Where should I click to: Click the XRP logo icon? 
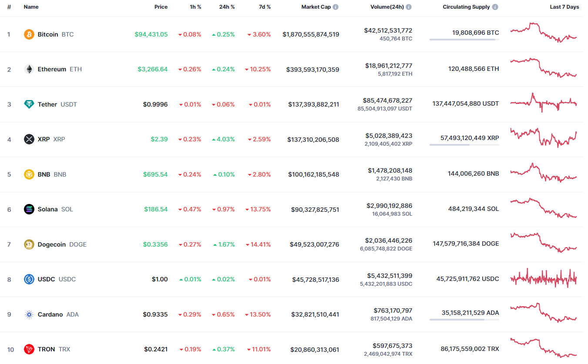[29, 139]
